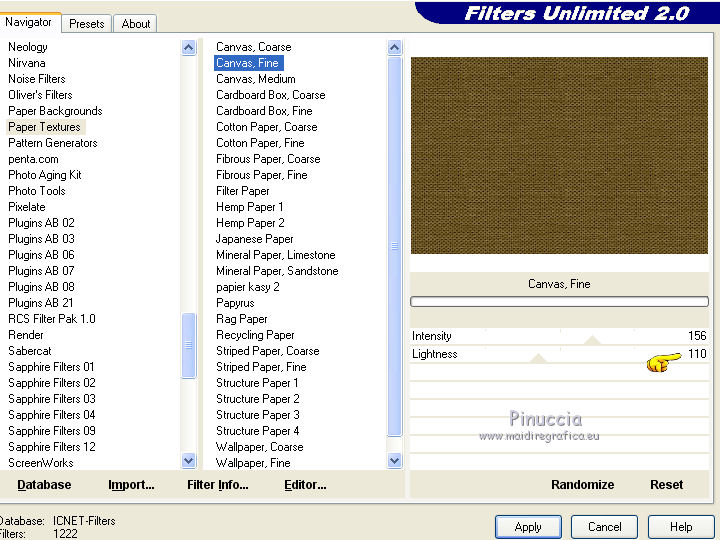Select Canvas, Medium filter
Viewport: 720px width, 540px height.
click(x=256, y=79)
